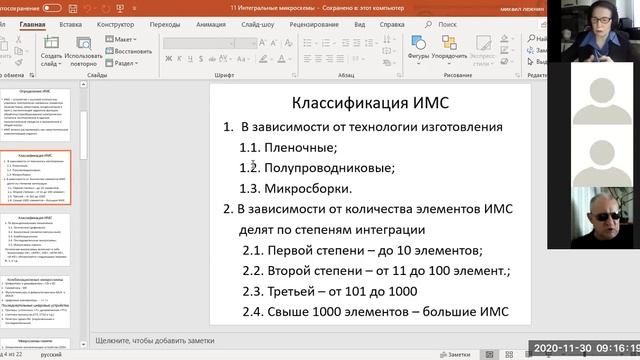640x360 pixels.
Task: Toggle the AutoSave switch off/on
Action: click(x=52, y=8)
